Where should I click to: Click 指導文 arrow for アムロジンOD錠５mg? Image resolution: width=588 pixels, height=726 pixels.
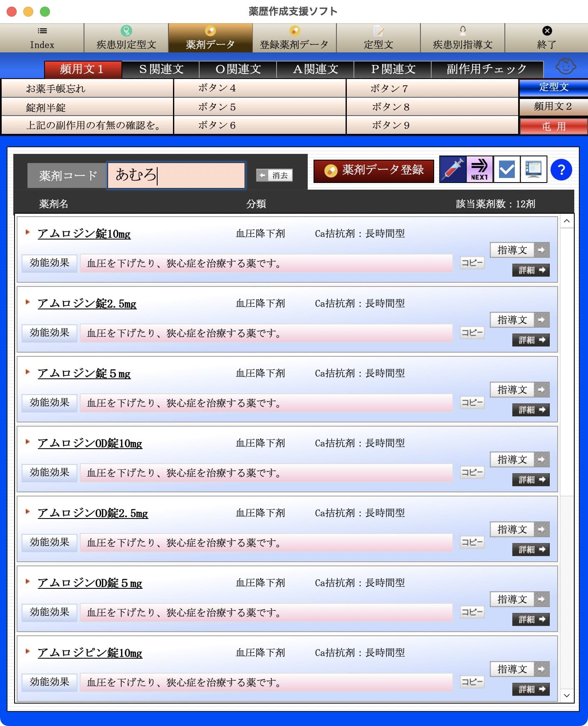(x=541, y=599)
